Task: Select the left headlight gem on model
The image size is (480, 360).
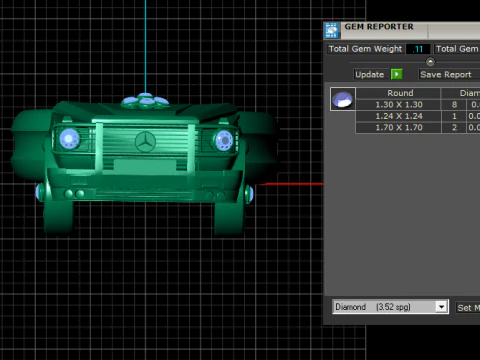Action: click(x=69, y=139)
